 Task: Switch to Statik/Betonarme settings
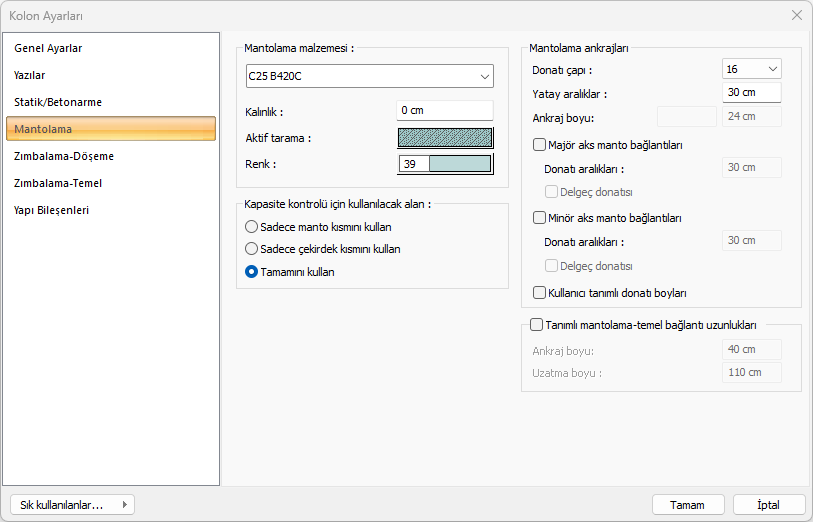click(58, 102)
